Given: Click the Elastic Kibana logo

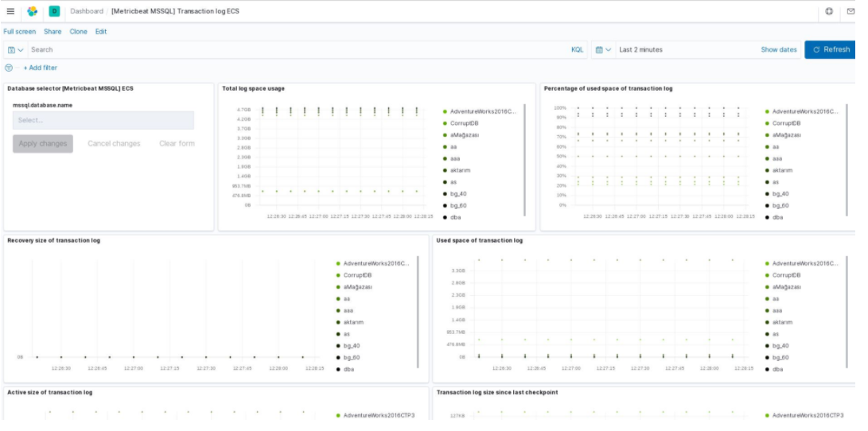Looking at the screenshot, I should tap(32, 11).
